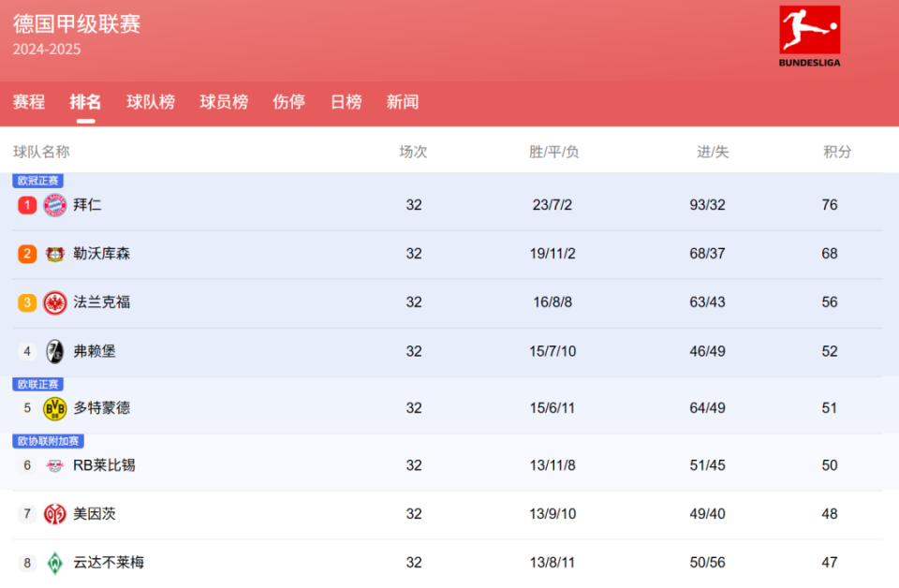Click Leverkusen's goals 68/37
Viewport: 899px width, 588px height.
pos(708,254)
